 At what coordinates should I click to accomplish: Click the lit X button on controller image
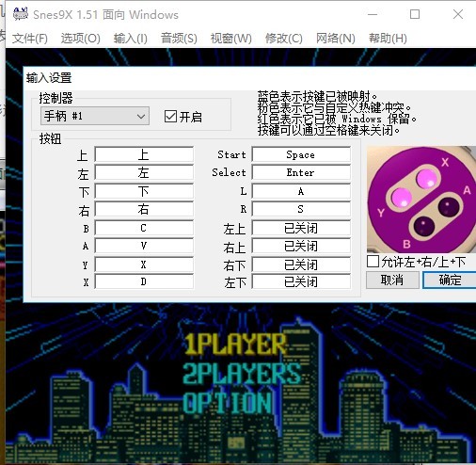coord(427,179)
